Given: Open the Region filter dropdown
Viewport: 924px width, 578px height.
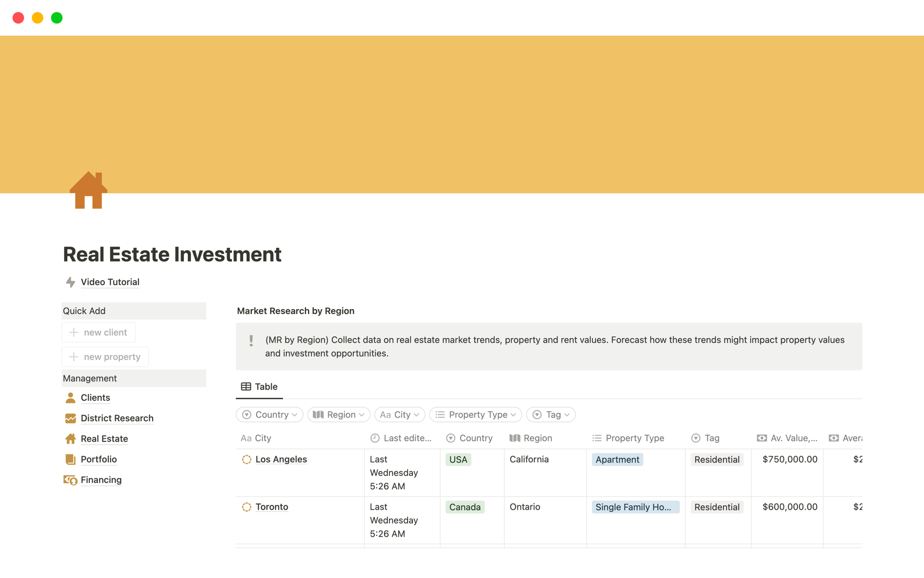Looking at the screenshot, I should [x=339, y=415].
